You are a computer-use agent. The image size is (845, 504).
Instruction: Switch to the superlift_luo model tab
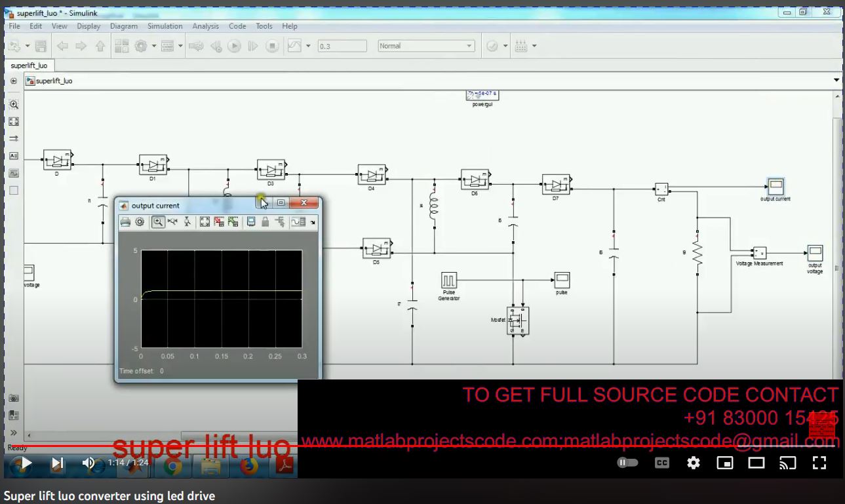pos(29,66)
